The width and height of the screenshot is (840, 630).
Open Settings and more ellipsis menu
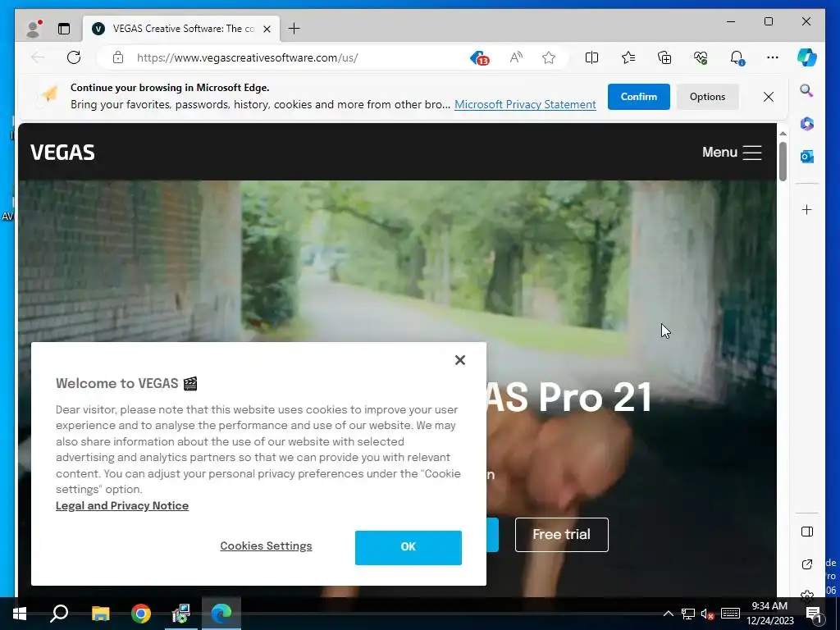click(x=773, y=57)
